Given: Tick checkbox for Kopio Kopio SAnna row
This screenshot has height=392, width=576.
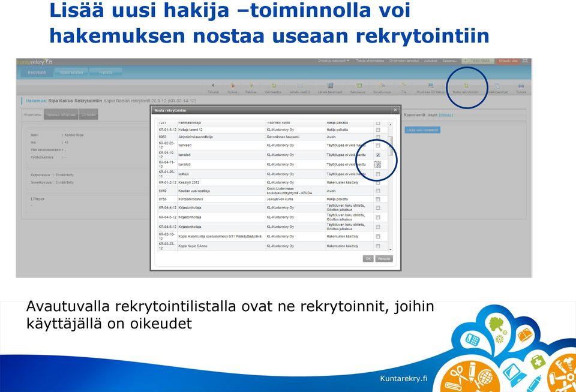Looking at the screenshot, I should click(x=378, y=246).
